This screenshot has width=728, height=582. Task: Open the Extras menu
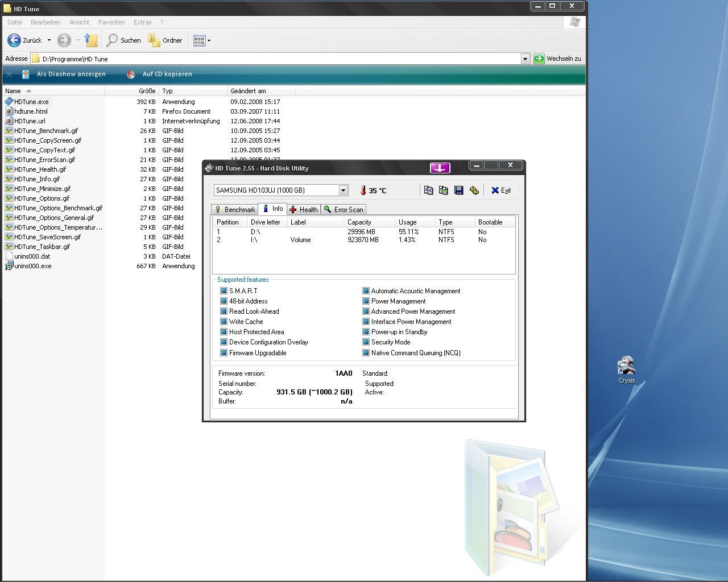coord(142,22)
